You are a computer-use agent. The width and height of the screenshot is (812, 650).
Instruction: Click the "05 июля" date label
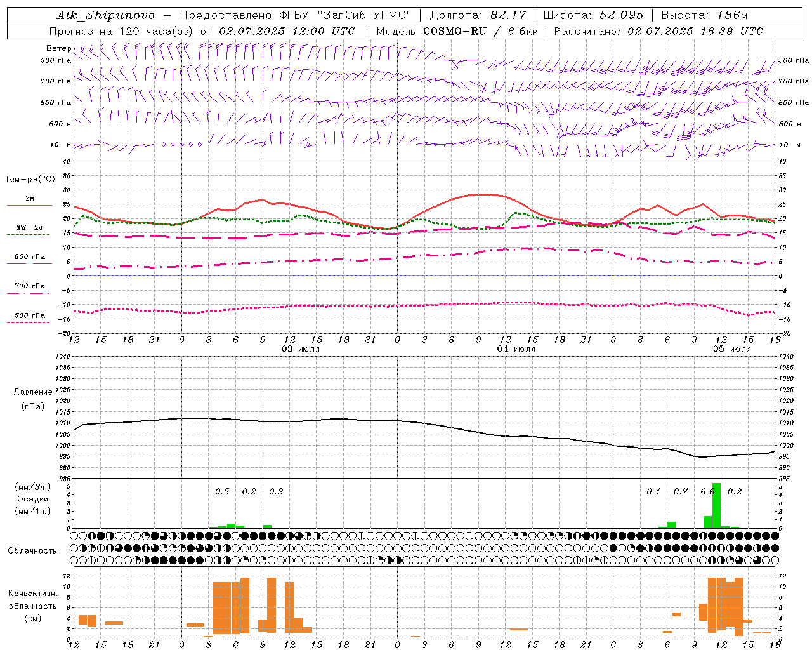(x=731, y=349)
